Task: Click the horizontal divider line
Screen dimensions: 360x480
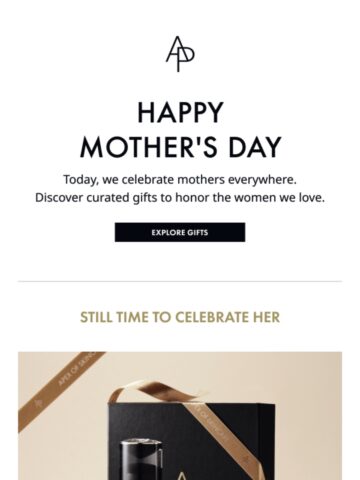Action: [180, 282]
